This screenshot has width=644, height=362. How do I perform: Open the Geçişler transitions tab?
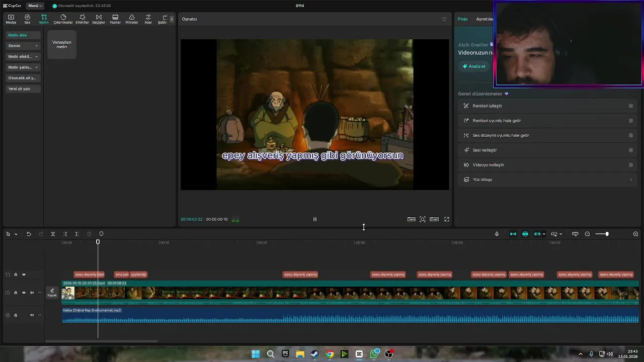pos(99,19)
